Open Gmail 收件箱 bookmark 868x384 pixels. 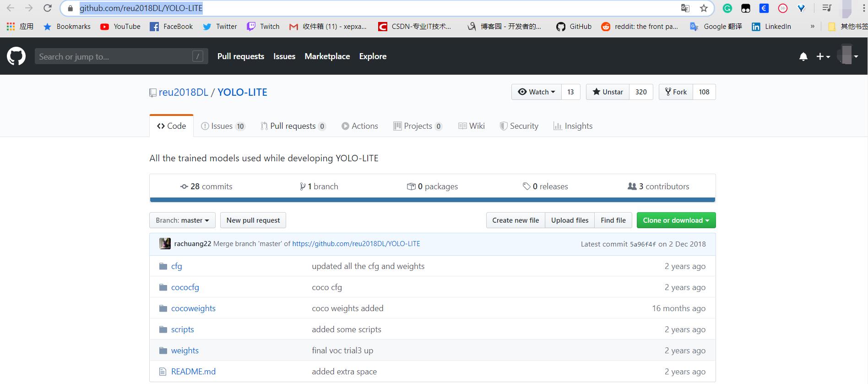click(x=328, y=27)
